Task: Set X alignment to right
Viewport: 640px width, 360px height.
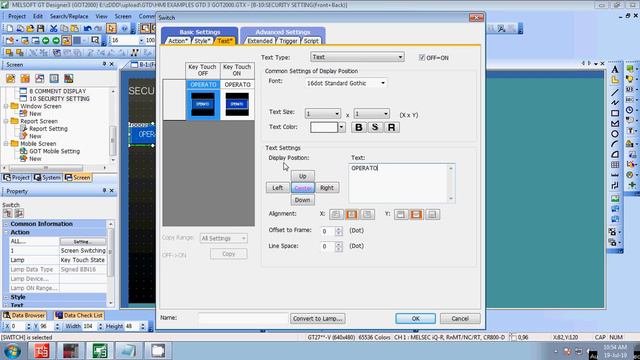Action: (x=367, y=214)
